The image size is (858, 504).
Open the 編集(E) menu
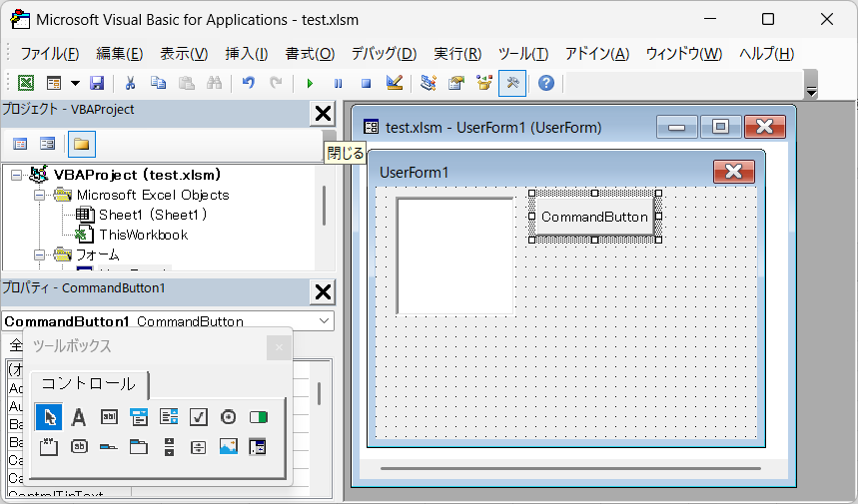[119, 54]
